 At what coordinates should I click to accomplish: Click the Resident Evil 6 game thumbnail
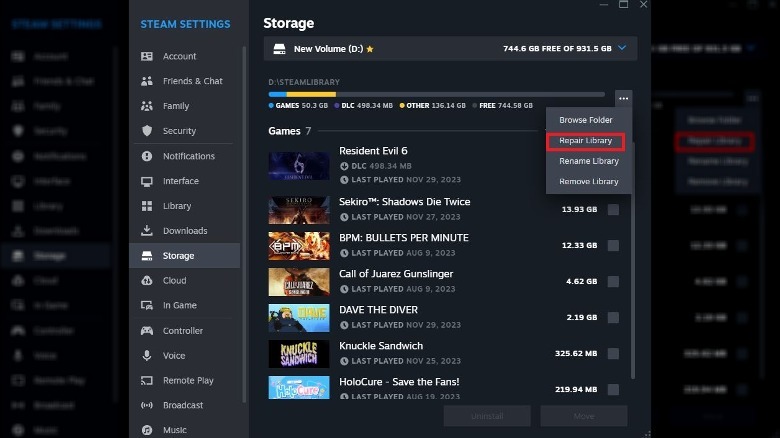pyautogui.click(x=299, y=165)
